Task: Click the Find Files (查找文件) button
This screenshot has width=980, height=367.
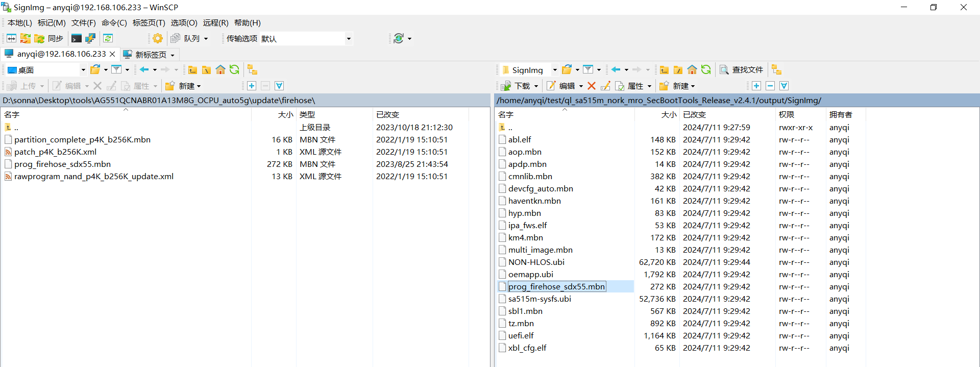Action: [742, 70]
